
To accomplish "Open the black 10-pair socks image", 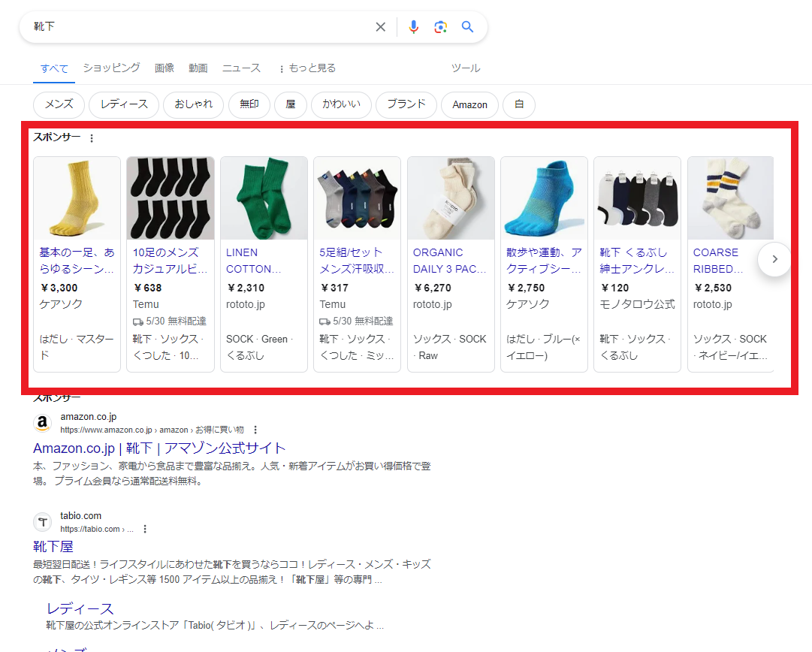I will pos(171,198).
